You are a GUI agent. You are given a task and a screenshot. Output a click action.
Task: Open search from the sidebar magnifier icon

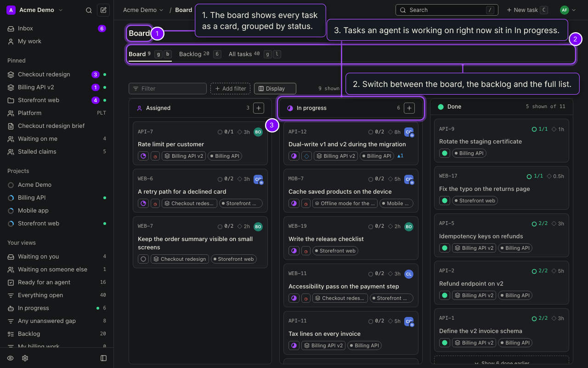(x=89, y=10)
